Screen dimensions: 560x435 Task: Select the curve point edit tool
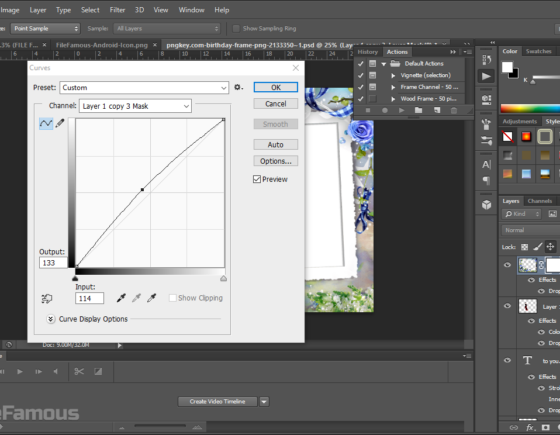(x=46, y=124)
